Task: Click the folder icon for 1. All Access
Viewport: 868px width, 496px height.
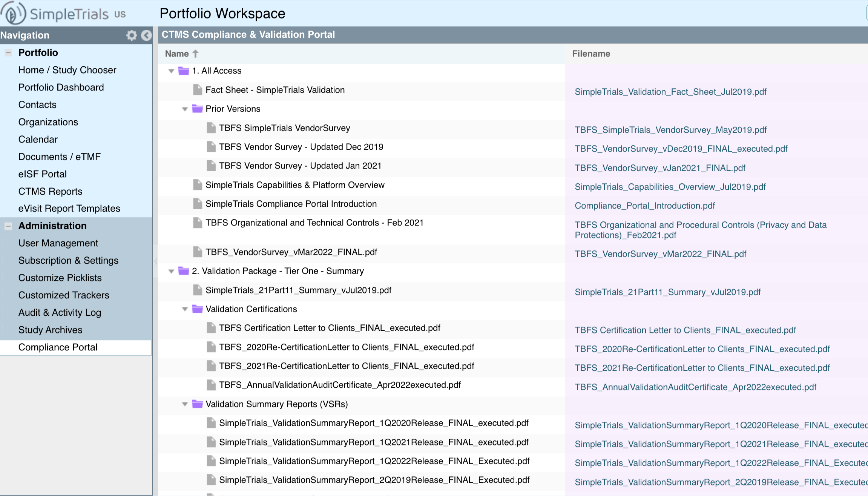Action: 184,71
